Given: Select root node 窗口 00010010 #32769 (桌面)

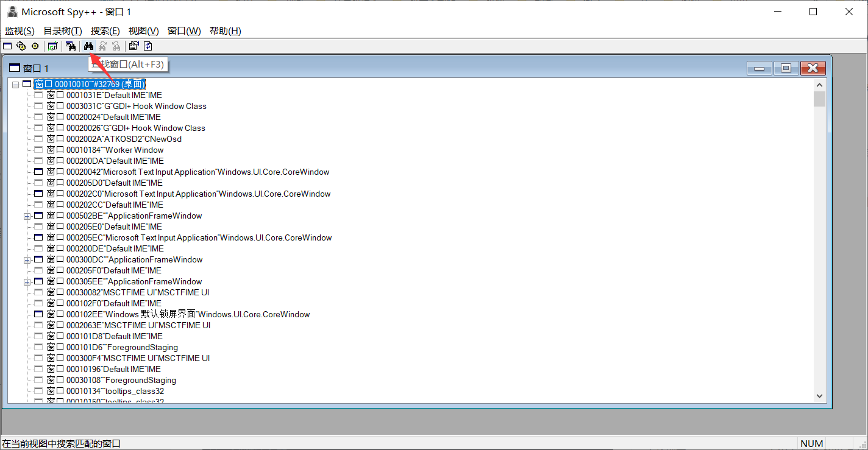Looking at the screenshot, I should tap(90, 84).
